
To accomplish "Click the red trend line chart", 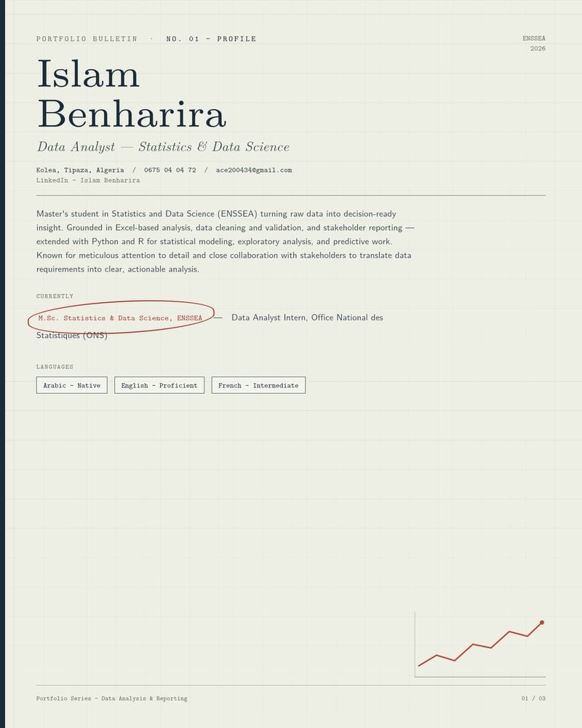I will click(x=480, y=644).
